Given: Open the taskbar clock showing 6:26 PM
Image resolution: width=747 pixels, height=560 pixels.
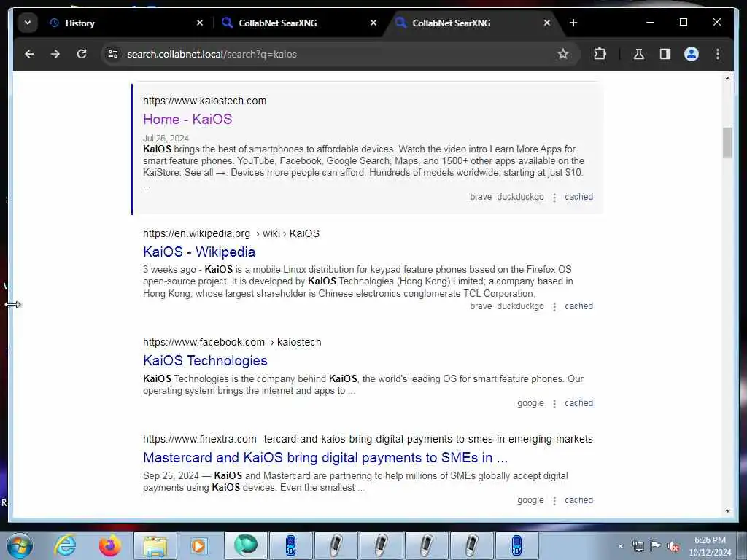Looking at the screenshot, I should pos(710,546).
